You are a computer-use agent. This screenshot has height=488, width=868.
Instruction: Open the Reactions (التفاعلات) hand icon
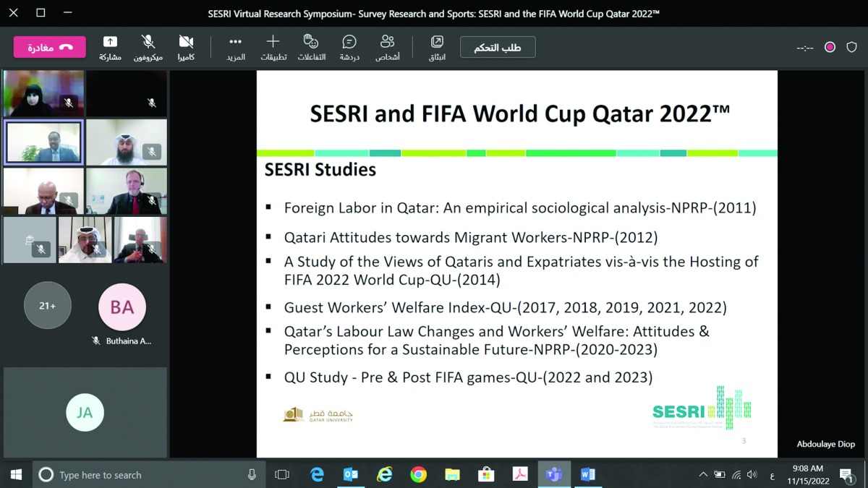click(311, 47)
